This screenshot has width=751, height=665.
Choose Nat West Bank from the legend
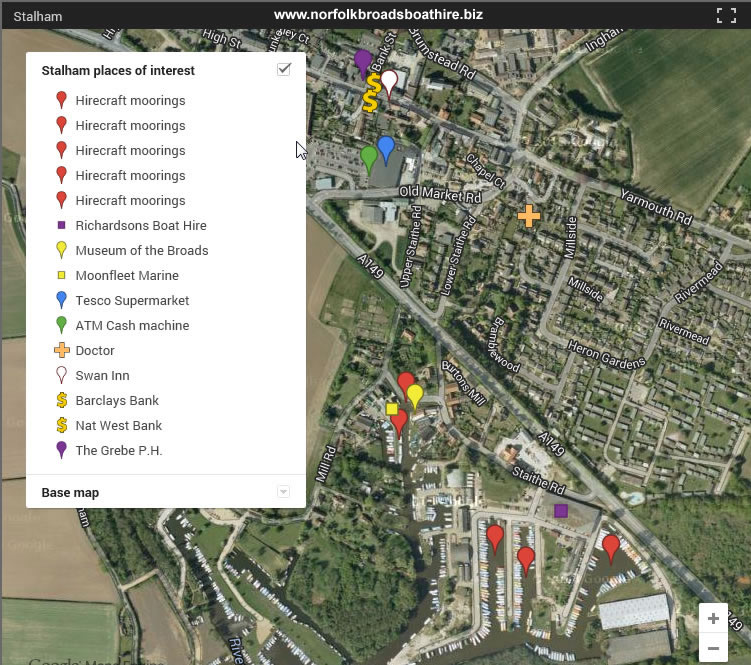pyautogui.click(x=118, y=426)
